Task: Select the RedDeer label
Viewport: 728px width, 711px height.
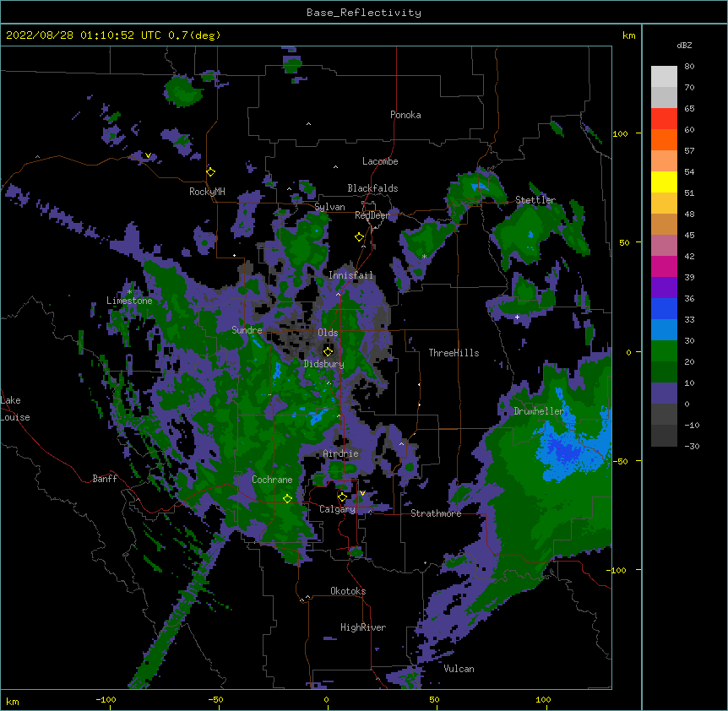Action: click(372, 215)
